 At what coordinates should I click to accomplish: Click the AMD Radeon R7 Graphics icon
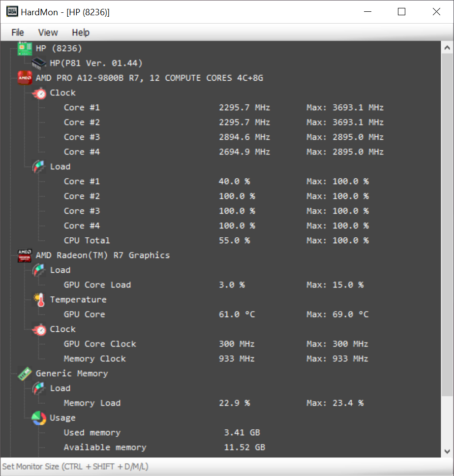(x=25, y=255)
